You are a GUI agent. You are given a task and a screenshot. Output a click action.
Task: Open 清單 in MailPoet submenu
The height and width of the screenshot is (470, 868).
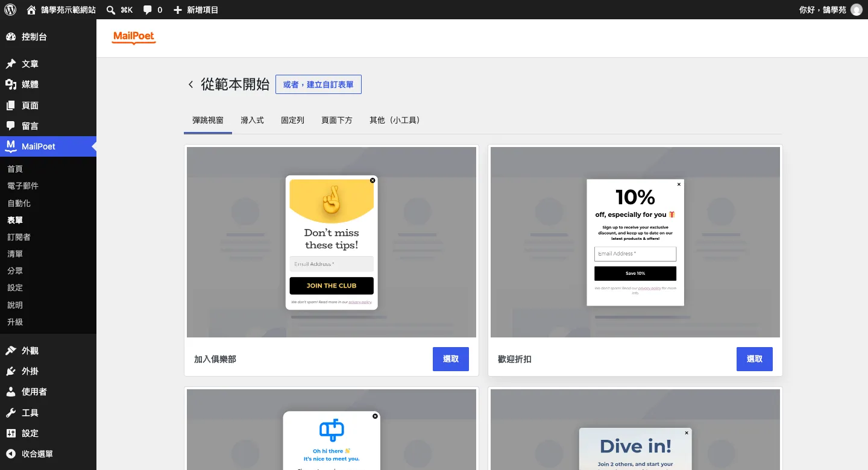[x=15, y=254]
